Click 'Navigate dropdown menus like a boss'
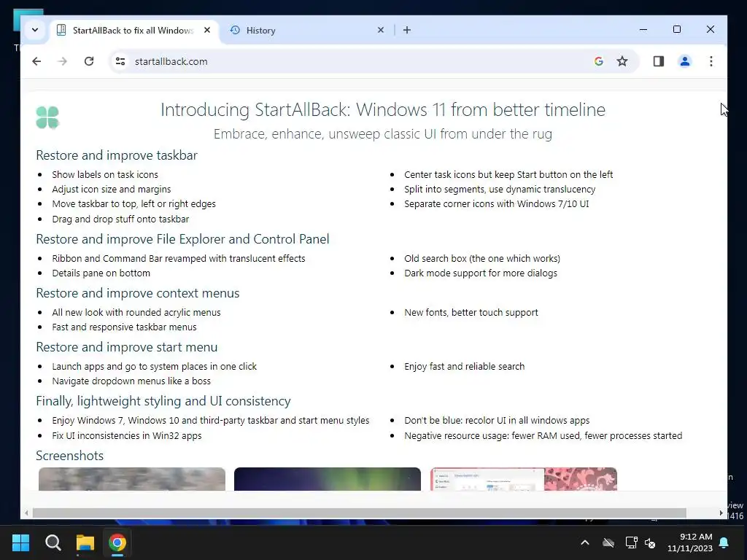Viewport: 747px width, 560px height. click(x=131, y=381)
